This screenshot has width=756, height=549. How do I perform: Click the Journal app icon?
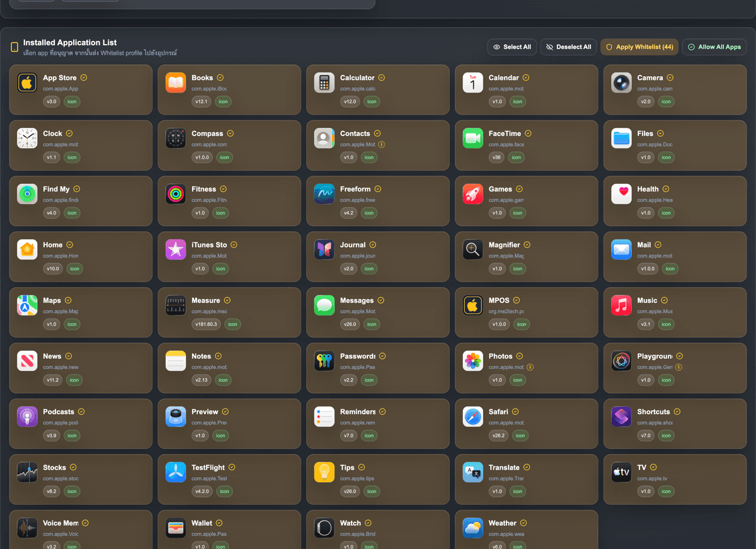[324, 249]
